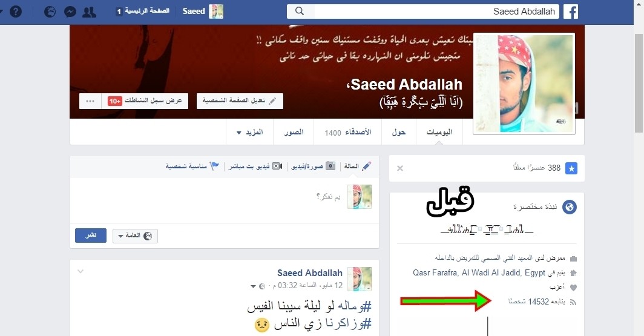Click the Facebook logo icon
Image resolution: width=644 pixels, height=336 pixels.
[x=571, y=12]
